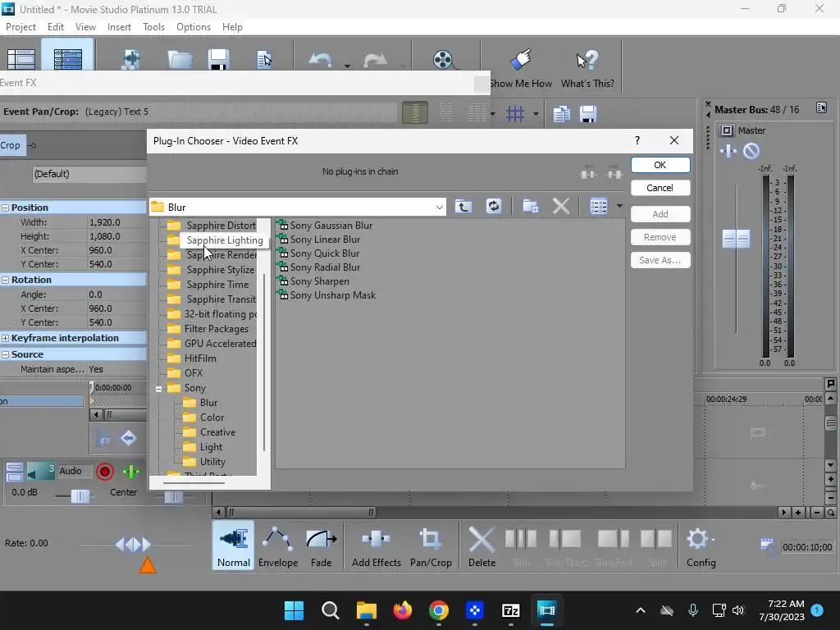Image resolution: width=840 pixels, height=630 pixels.
Task: Click the Save project floppy icon
Action: (x=218, y=59)
